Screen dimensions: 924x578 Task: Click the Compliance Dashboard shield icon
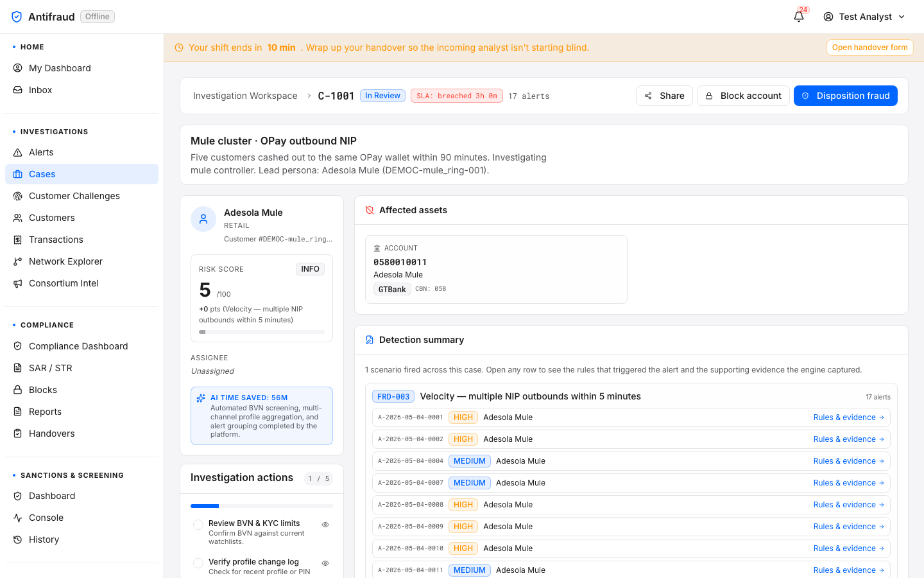tap(18, 346)
